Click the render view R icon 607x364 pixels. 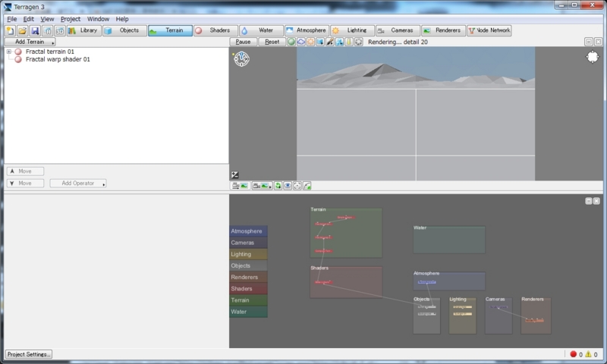pos(48,30)
